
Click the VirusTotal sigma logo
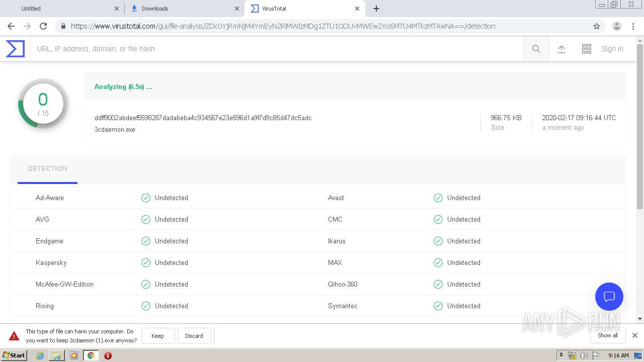(x=15, y=49)
